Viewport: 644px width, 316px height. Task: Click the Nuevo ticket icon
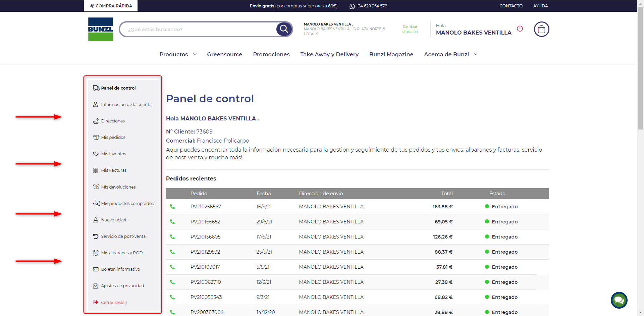pos(96,220)
